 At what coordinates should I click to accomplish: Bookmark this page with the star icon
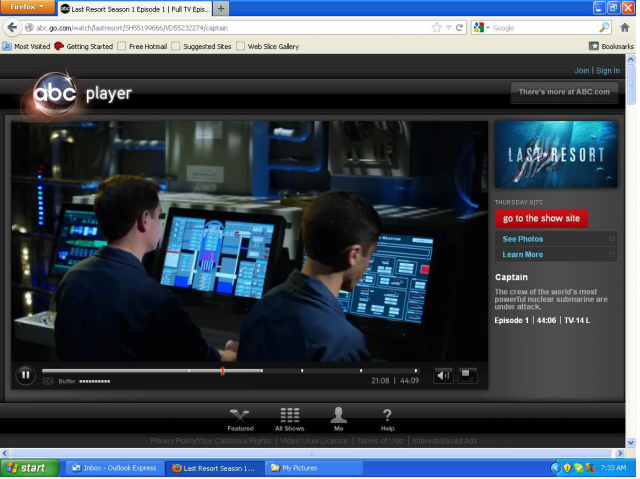coord(438,28)
